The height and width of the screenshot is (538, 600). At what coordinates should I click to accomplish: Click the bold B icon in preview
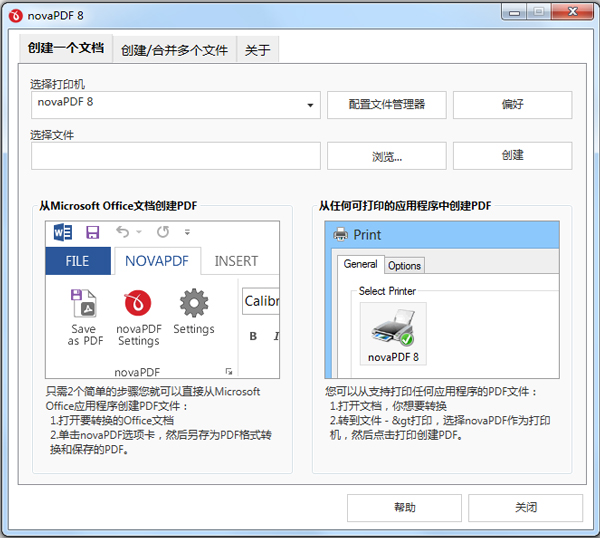pyautogui.click(x=253, y=336)
